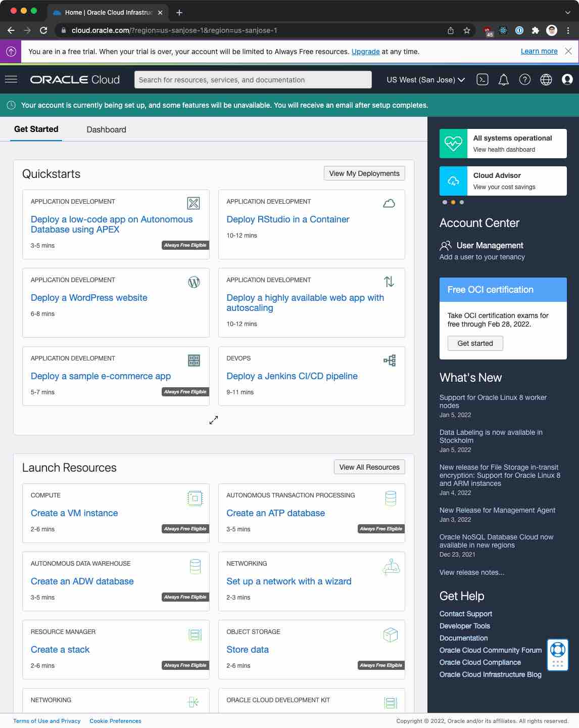
Task: Expand the Quickstarts section with arrow icon
Action: click(x=214, y=420)
